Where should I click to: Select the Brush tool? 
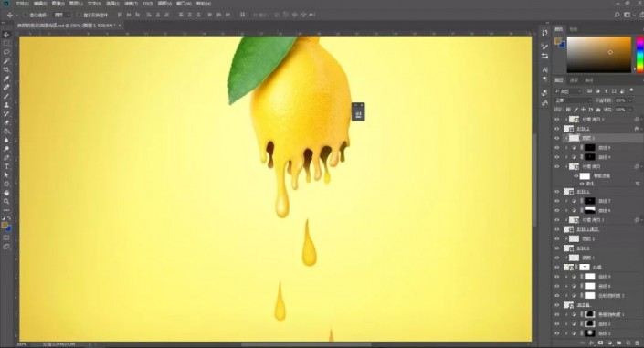pyautogui.click(x=6, y=96)
